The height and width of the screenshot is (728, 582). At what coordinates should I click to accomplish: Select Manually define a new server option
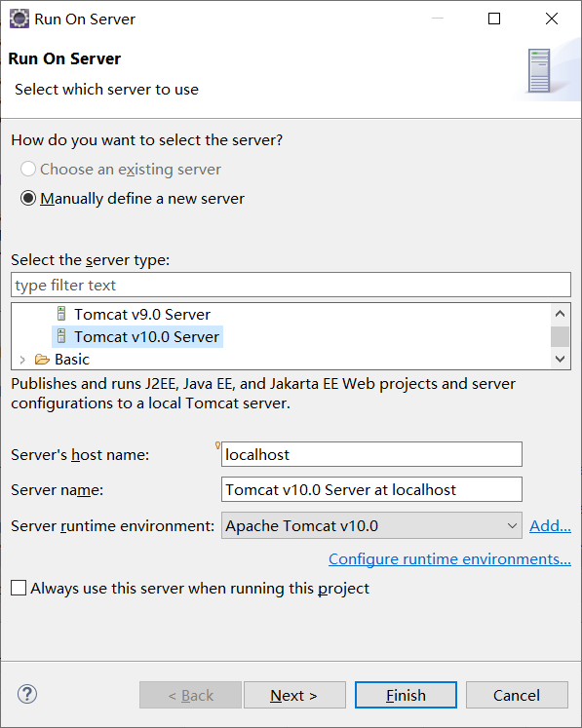(x=28, y=198)
